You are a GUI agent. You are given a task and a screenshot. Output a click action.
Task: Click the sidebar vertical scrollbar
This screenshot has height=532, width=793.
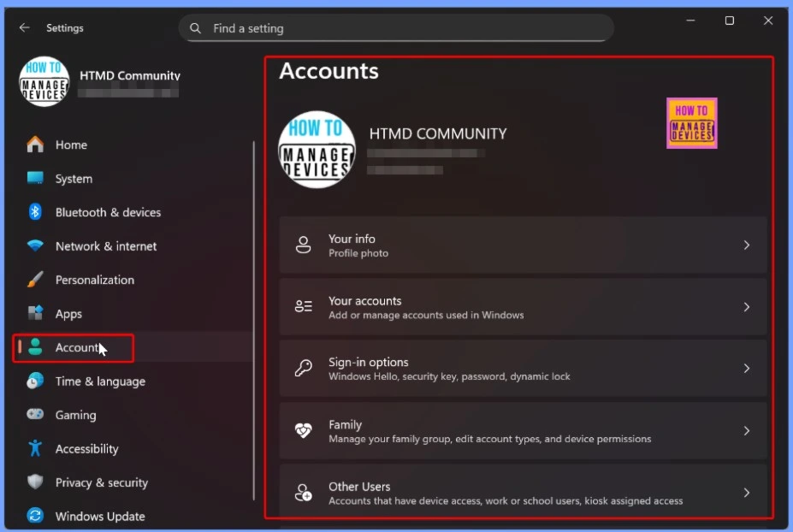[254, 321]
